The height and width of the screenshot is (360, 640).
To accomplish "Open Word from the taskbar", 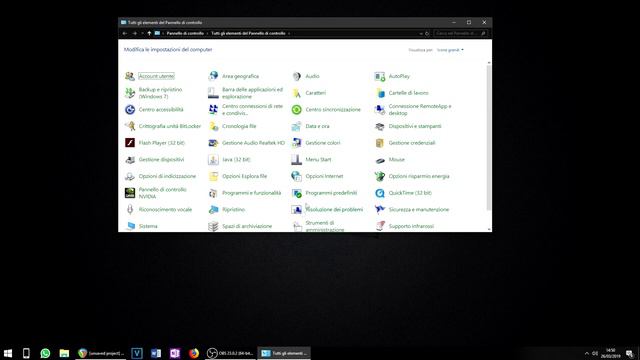I will 156,353.
